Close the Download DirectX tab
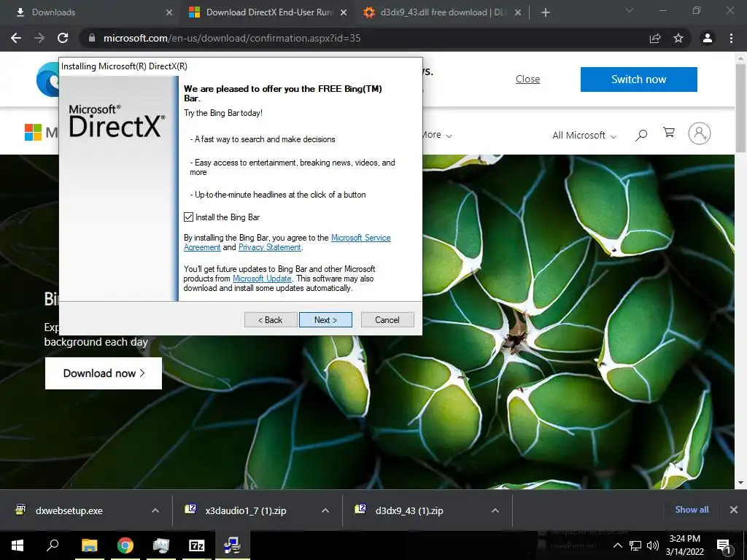Image resolution: width=747 pixels, height=560 pixels. click(344, 12)
